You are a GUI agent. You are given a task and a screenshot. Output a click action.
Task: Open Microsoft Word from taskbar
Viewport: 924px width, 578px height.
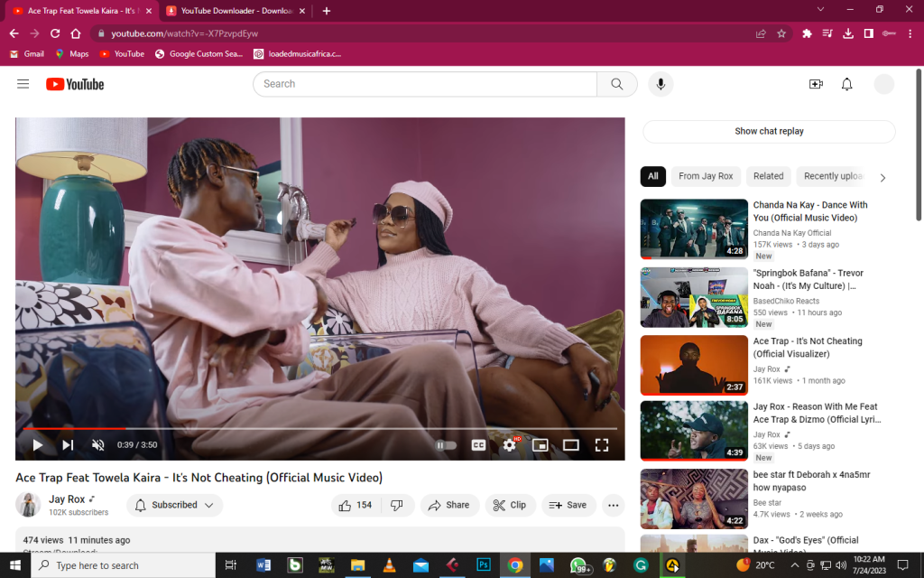point(263,565)
